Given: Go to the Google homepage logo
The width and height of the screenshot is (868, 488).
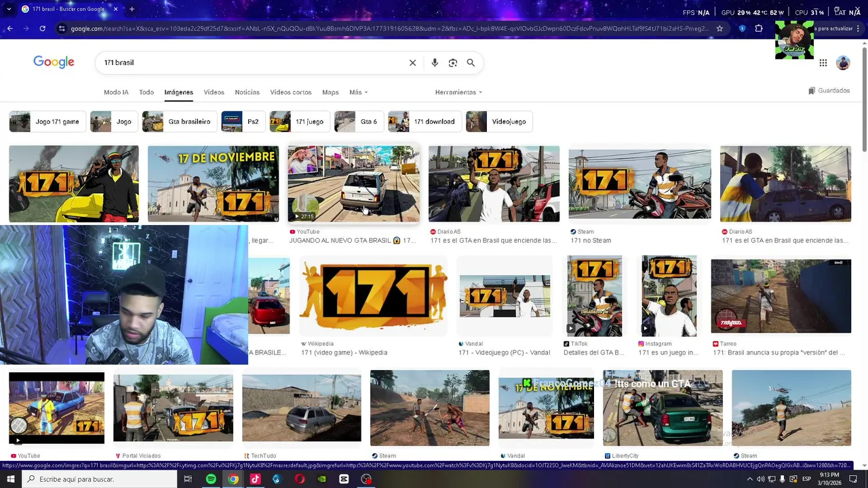Looking at the screenshot, I should [54, 62].
